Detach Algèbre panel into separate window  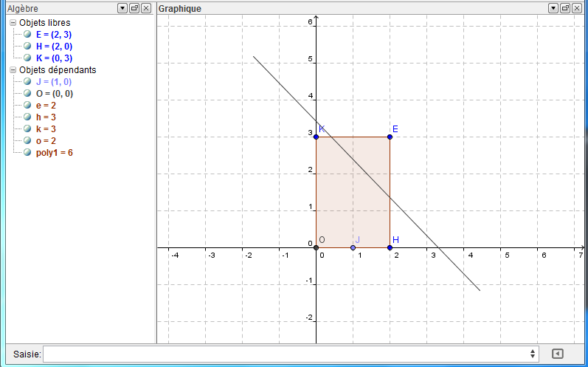[134, 7]
